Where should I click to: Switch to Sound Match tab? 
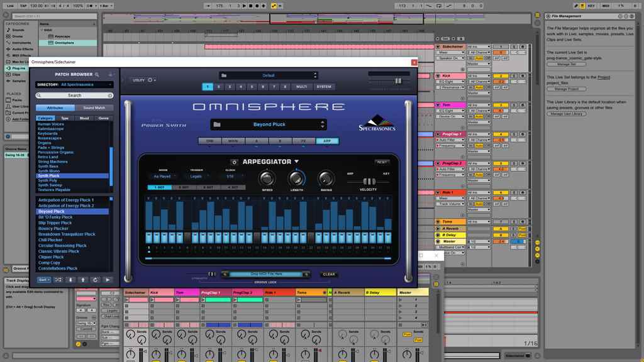(94, 107)
